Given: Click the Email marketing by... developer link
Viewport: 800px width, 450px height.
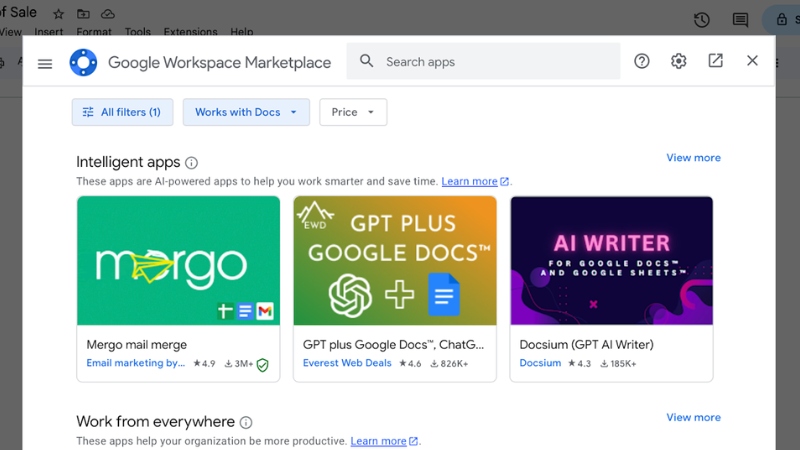Looking at the screenshot, I should (x=136, y=363).
